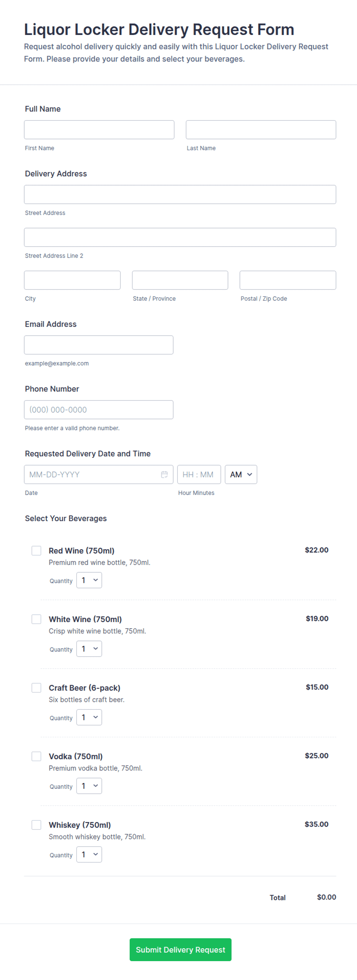Check the Whiskey (750ml) checkbox

[x=36, y=824]
